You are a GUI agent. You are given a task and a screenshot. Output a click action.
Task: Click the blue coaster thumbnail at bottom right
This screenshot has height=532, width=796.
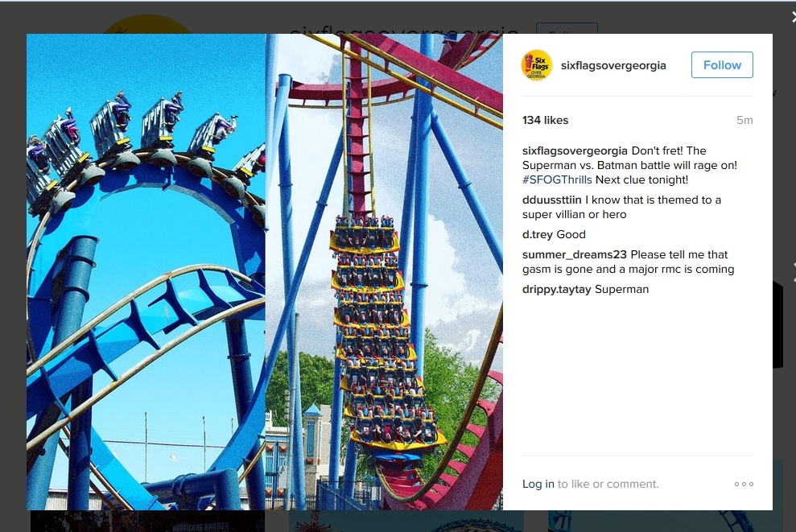point(665,522)
